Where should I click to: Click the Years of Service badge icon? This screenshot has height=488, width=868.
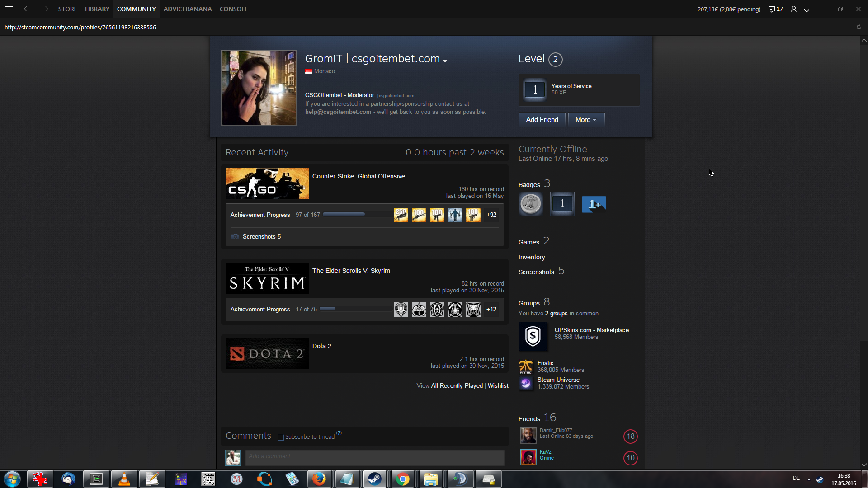click(x=535, y=89)
